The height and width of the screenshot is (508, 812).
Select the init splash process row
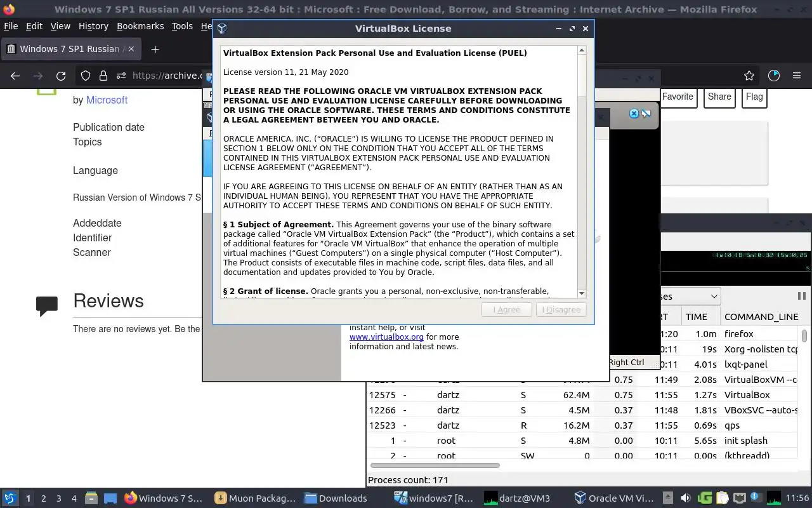(582, 441)
